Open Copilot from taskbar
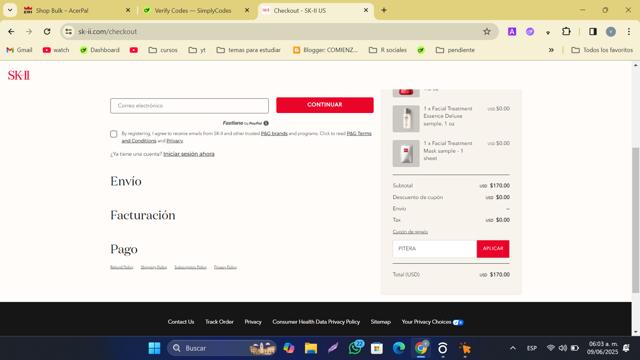 289,348
